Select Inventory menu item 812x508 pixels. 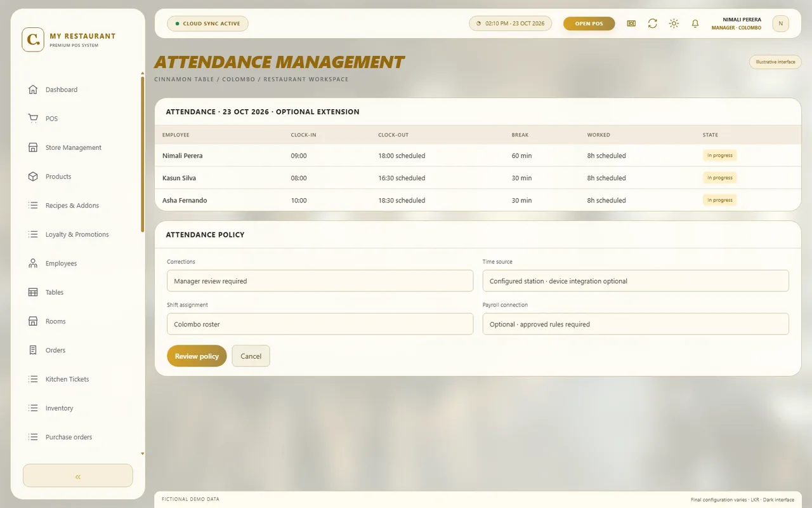[x=77, y=408]
